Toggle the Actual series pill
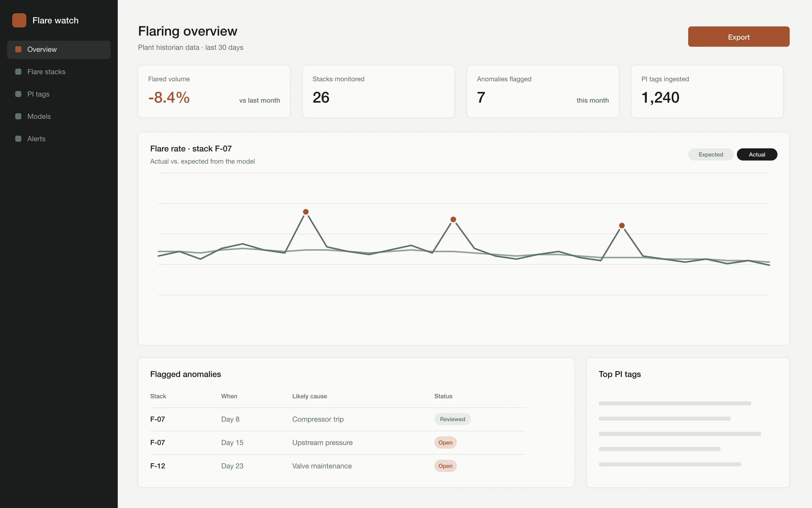Viewport: 812px width, 508px height. tap(757, 154)
